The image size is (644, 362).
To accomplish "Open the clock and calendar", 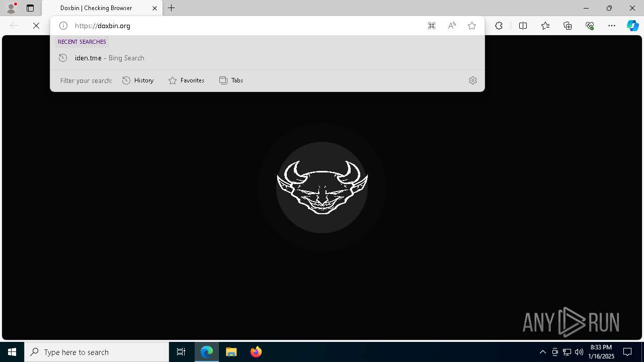I will pos(601,352).
